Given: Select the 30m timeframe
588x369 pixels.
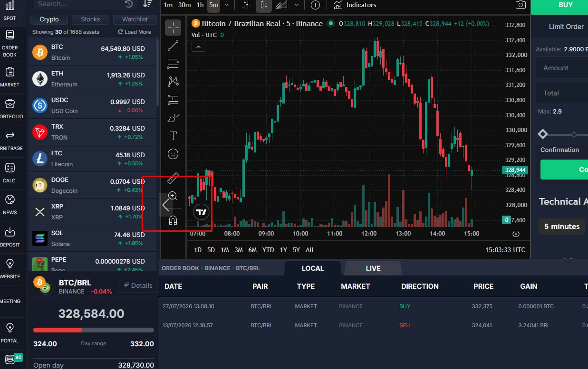Looking at the screenshot, I should click(x=184, y=5).
